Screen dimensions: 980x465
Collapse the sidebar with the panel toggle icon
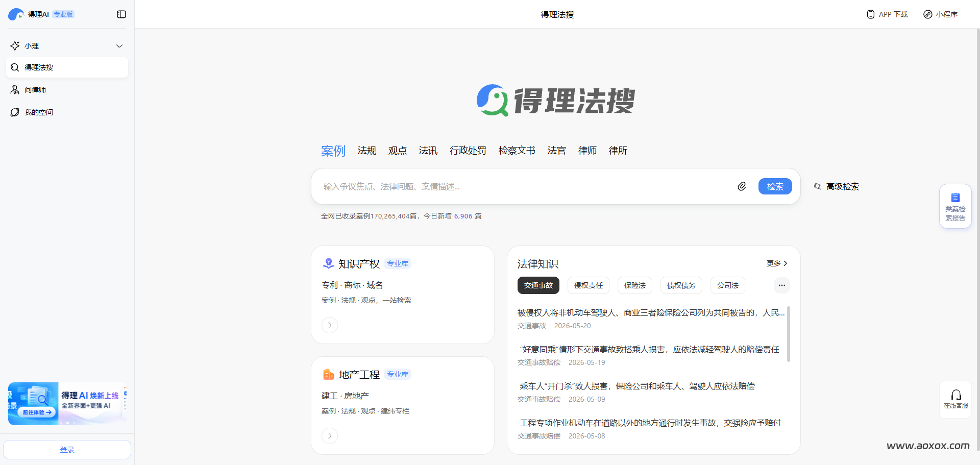tap(121, 14)
